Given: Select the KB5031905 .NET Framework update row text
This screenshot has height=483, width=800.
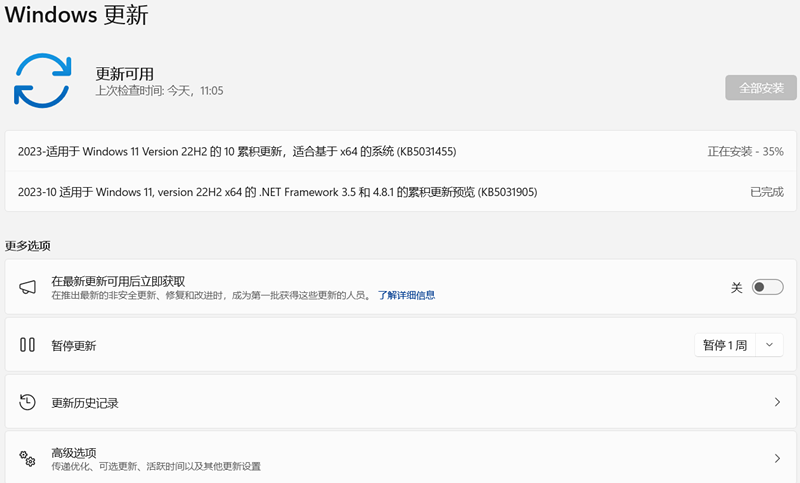Looking at the screenshot, I should click(278, 192).
